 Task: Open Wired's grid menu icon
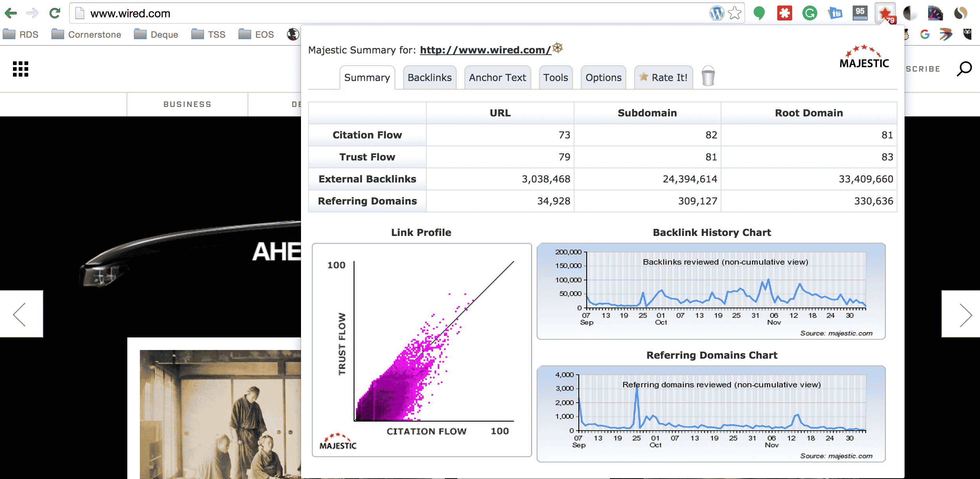tap(20, 69)
